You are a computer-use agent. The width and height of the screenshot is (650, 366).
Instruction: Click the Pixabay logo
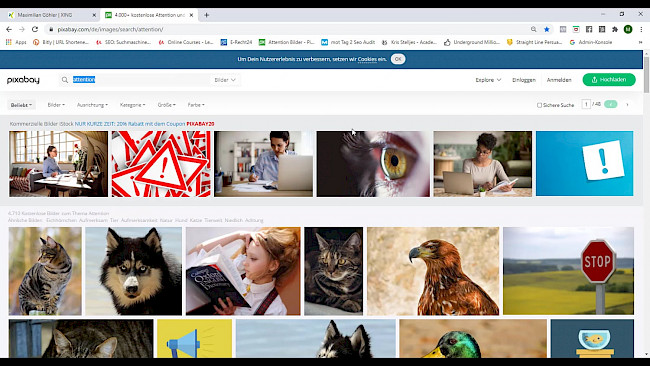(23, 80)
